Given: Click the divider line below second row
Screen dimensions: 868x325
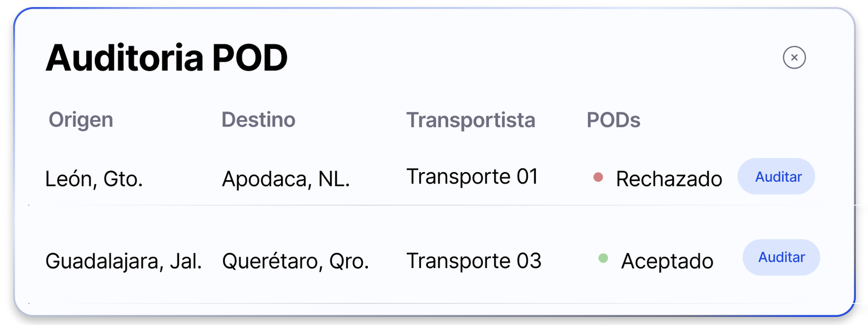Looking at the screenshot, I should click(x=434, y=303).
